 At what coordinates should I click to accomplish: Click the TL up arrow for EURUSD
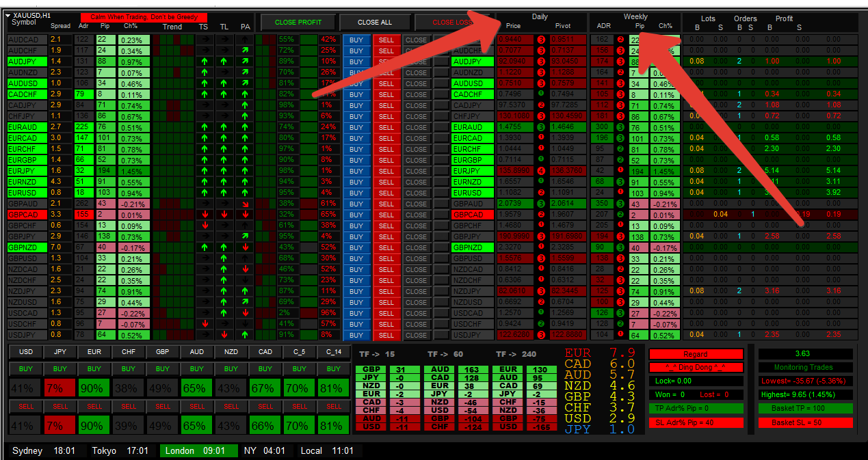pyautogui.click(x=224, y=193)
